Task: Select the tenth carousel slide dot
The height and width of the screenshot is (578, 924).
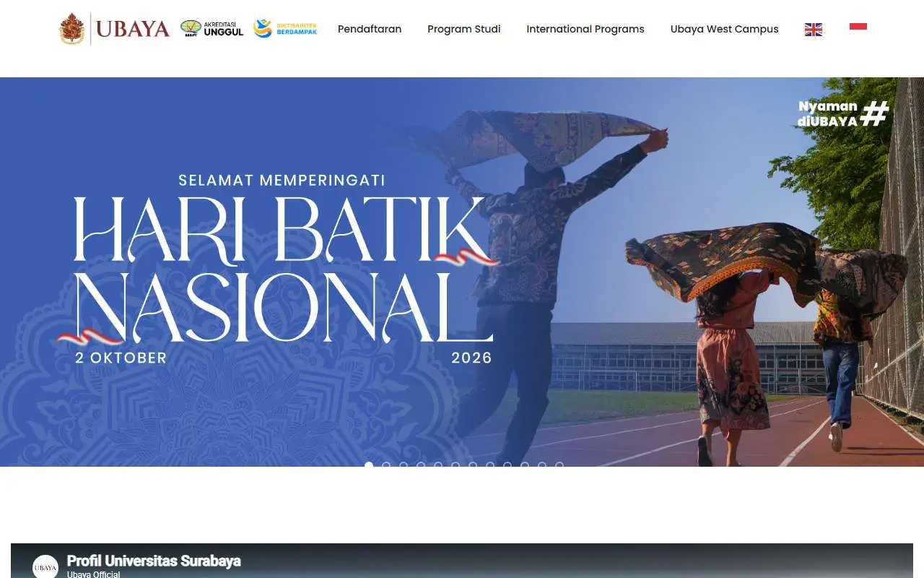Action: pos(525,465)
